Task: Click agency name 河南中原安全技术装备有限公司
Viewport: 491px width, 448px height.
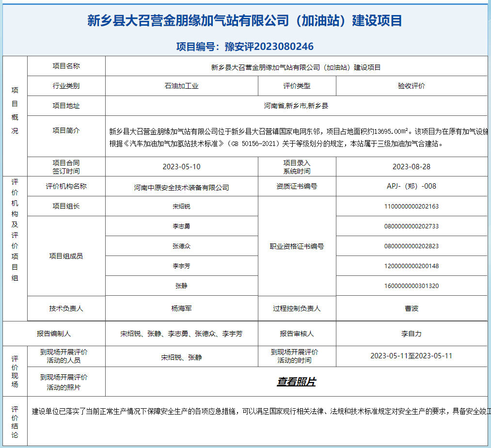Action: [x=182, y=188]
